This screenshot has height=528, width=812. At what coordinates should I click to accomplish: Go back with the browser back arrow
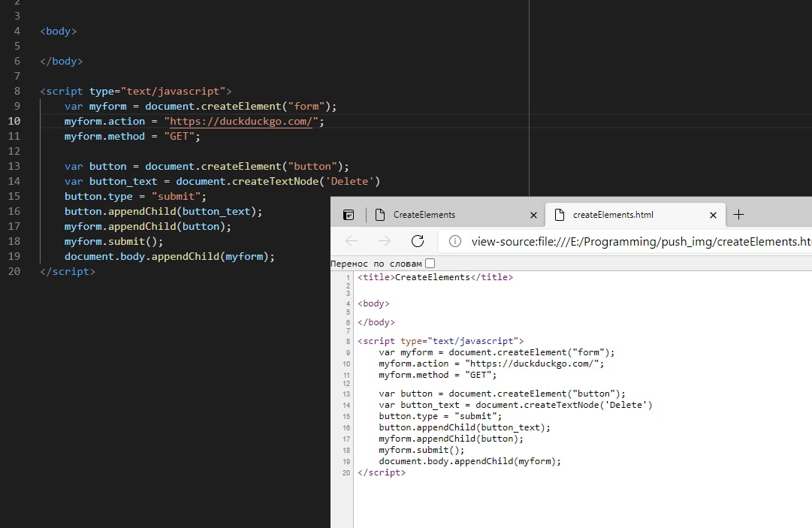(x=352, y=240)
